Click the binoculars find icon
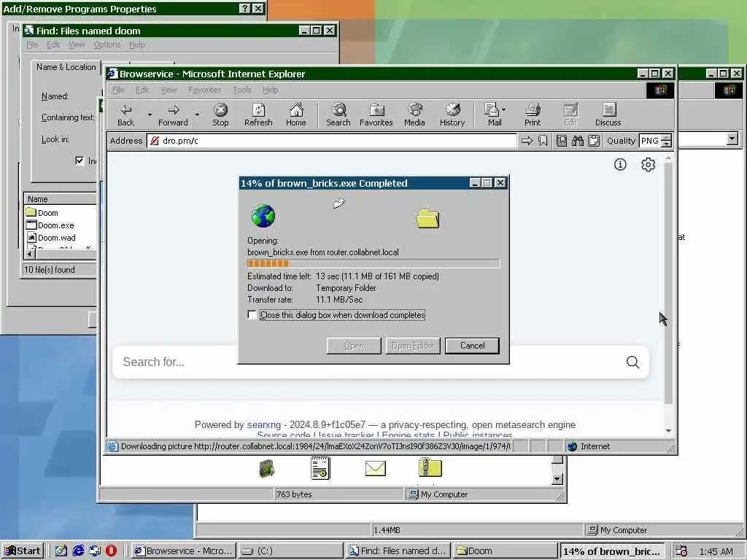747x560 pixels. pos(578,141)
